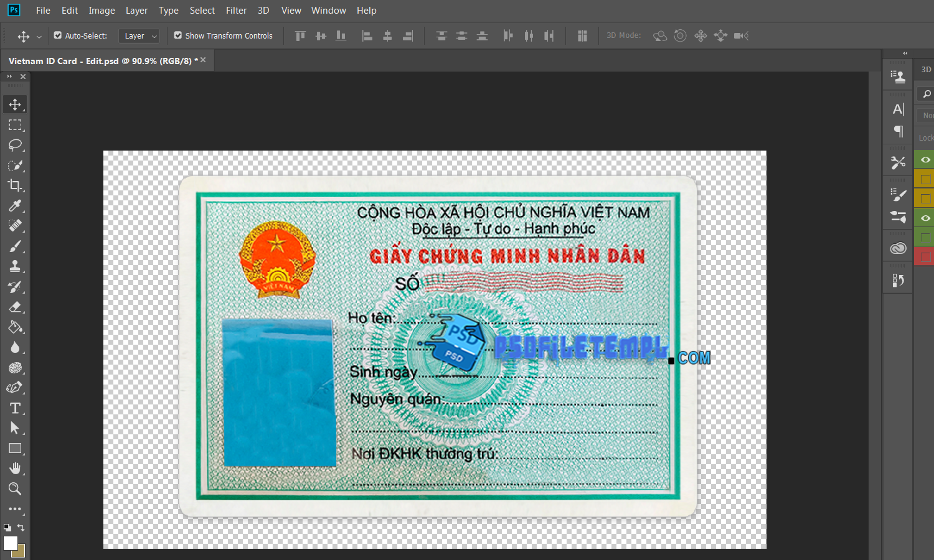Open the Move tool preset picker arrow
The width and height of the screenshot is (934, 560).
pos(39,37)
